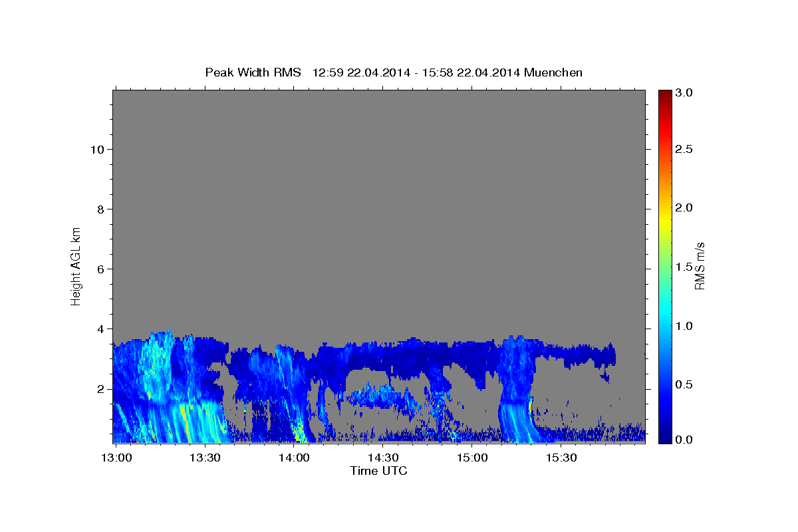Click the colorbar value 1.0

point(685,326)
